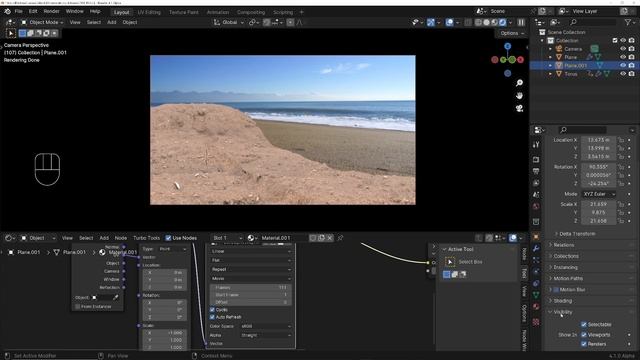Viewport: 640px width, 360px height.
Task: Click the Scale Y value field
Action: tap(598, 213)
